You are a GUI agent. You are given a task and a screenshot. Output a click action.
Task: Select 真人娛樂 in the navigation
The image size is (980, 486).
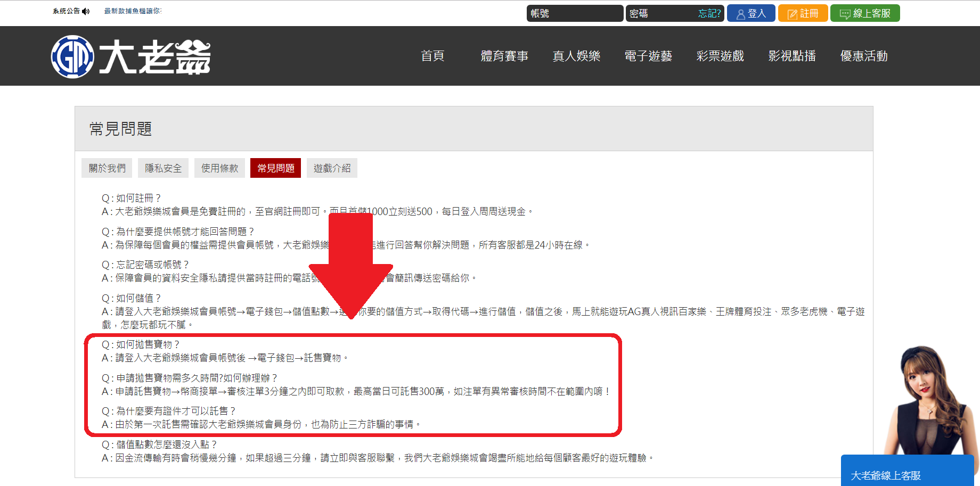click(x=576, y=56)
